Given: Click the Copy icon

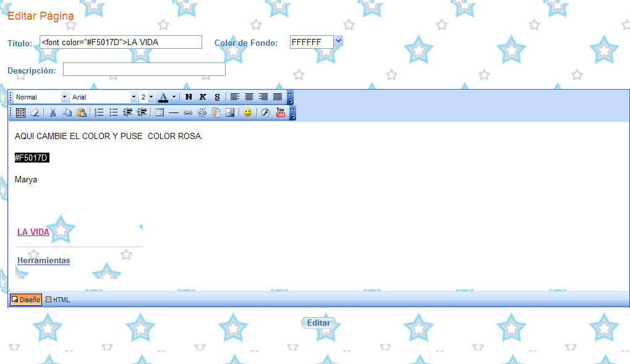Looking at the screenshot, I should tap(67, 113).
